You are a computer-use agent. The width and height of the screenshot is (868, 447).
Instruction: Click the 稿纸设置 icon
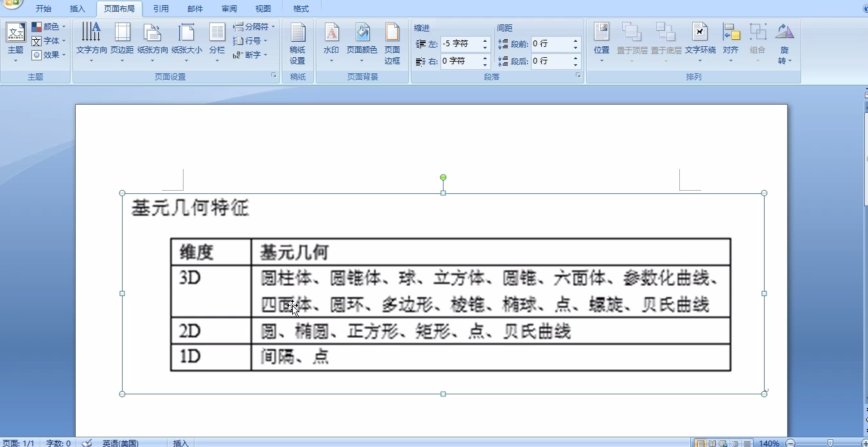[x=298, y=45]
